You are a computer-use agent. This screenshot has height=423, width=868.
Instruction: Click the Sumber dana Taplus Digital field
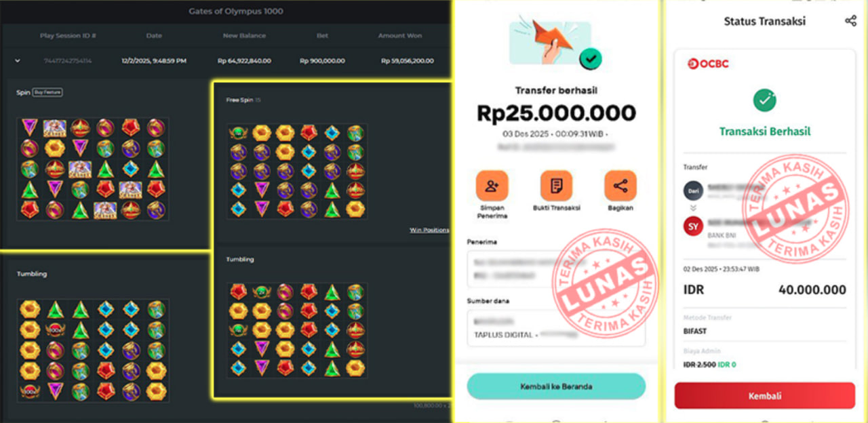(556, 328)
